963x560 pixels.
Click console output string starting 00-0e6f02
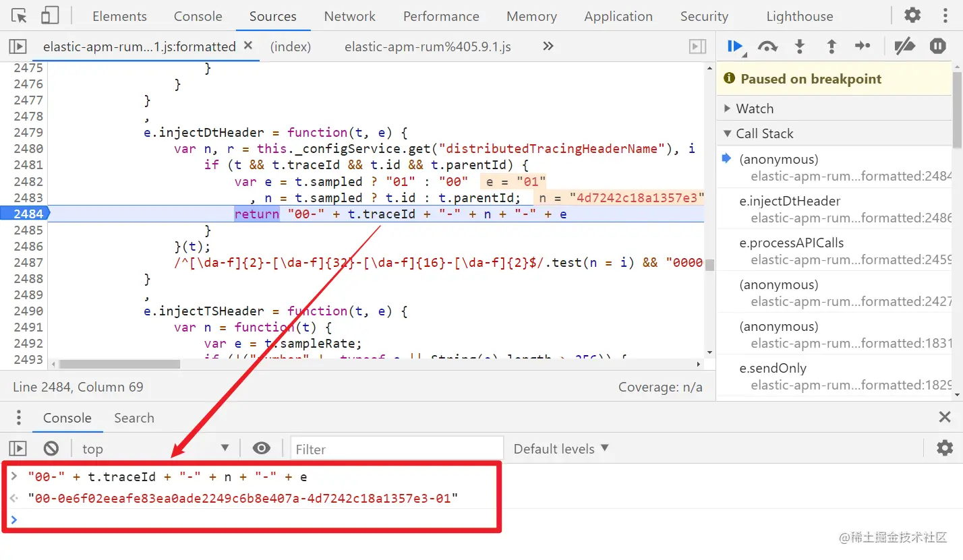pos(243,499)
